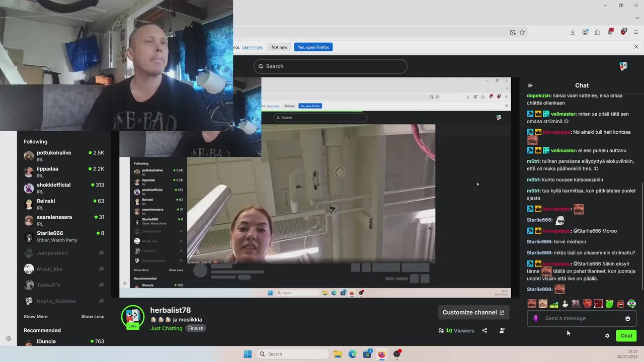Open offline TontsATv channel

(64, 285)
